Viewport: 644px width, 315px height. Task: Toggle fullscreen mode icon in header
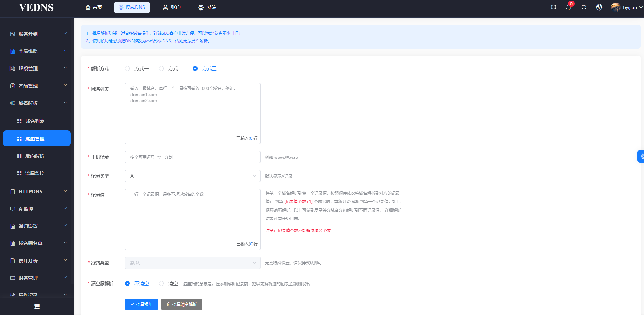coord(554,7)
